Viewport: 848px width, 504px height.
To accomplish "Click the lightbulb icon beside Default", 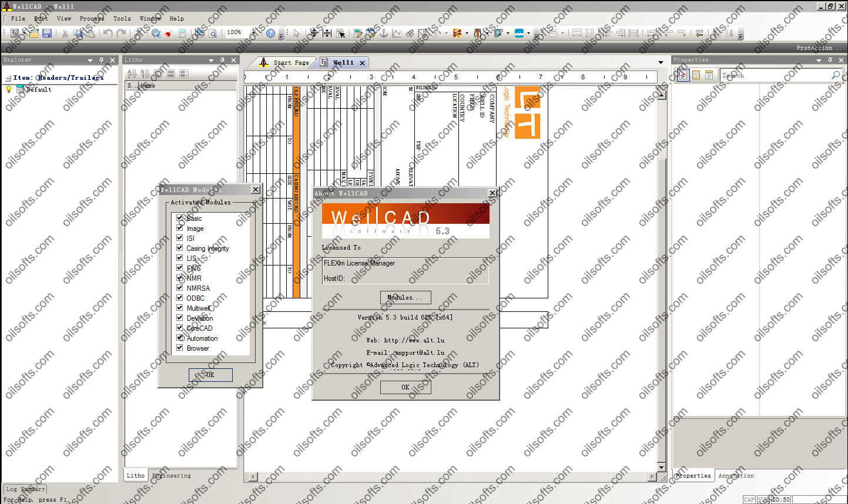I will 9,89.
